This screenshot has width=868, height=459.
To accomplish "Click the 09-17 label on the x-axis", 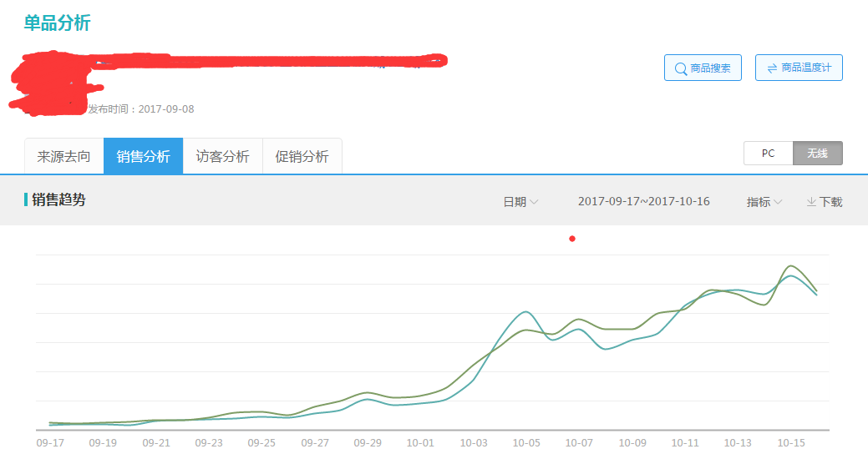I will click(50, 443).
